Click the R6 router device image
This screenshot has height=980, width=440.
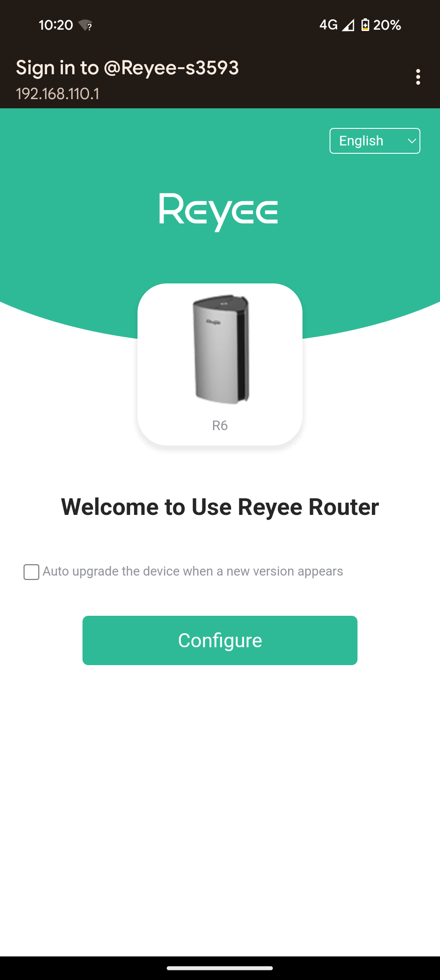221,349
